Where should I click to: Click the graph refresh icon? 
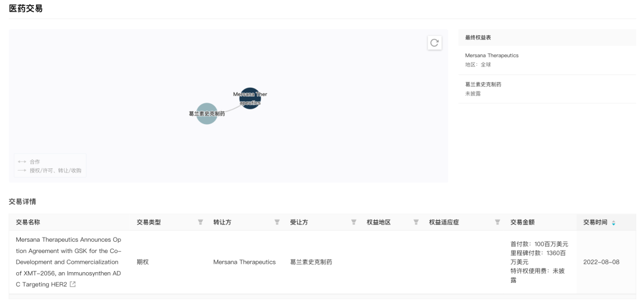435,43
